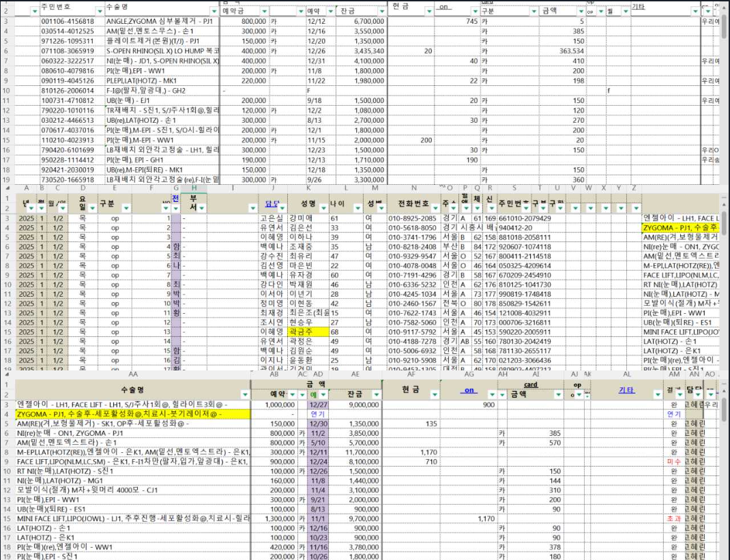Open the 현금 filter dropdown in top pane

pyautogui.click(x=428, y=11)
